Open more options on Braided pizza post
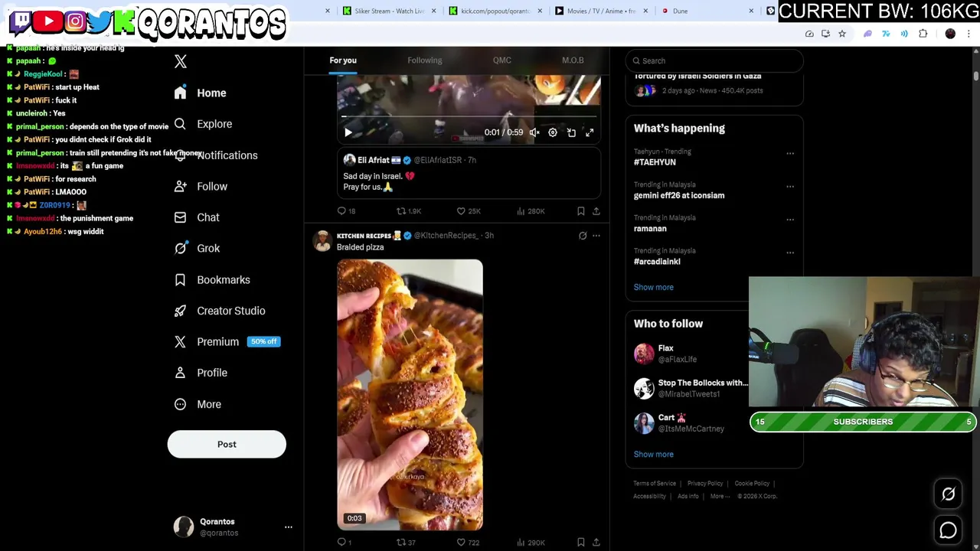980x551 pixels. 596,236
